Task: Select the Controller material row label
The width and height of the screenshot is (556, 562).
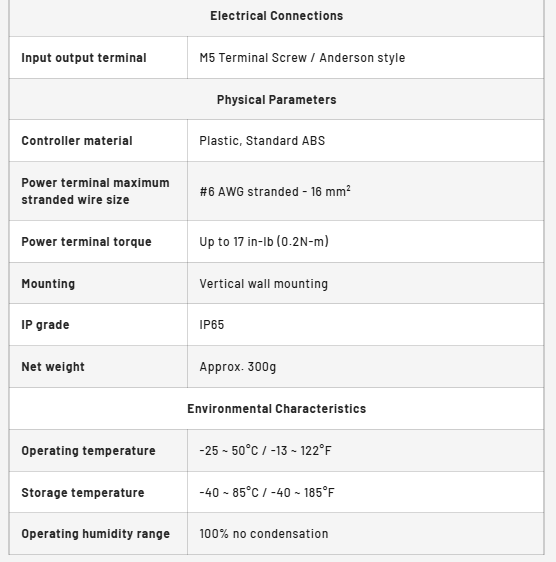Action: click(77, 140)
